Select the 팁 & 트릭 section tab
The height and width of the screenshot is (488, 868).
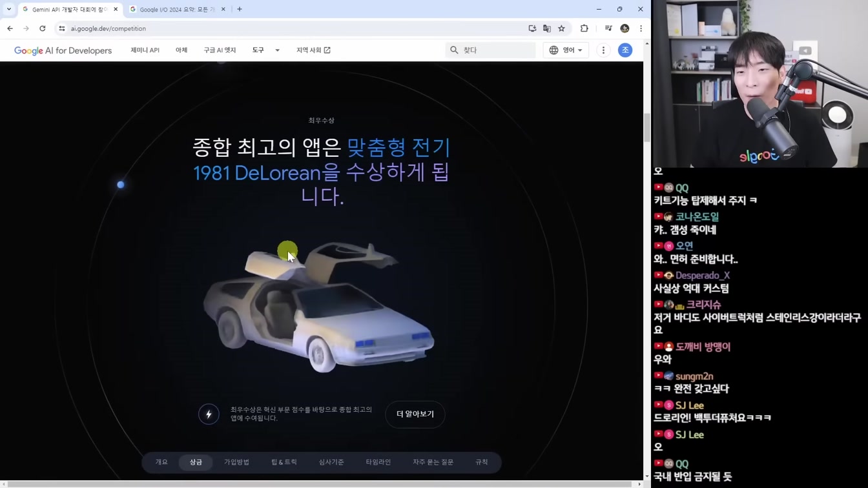pos(284,462)
